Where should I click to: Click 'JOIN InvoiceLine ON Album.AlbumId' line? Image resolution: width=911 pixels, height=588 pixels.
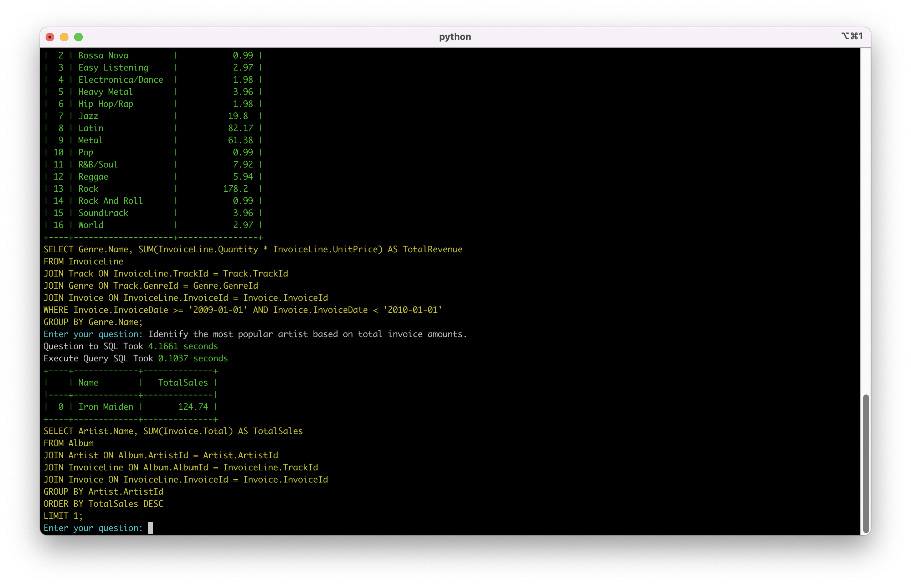pyautogui.click(x=181, y=467)
